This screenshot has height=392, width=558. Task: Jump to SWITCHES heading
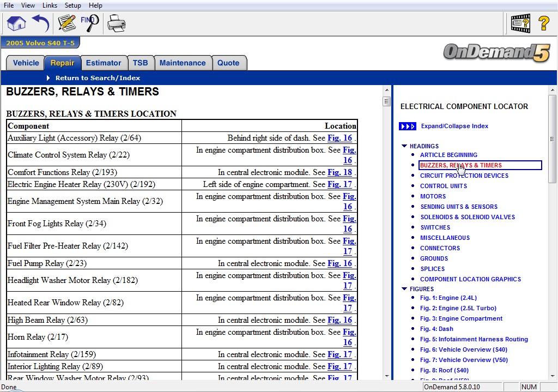coord(435,227)
